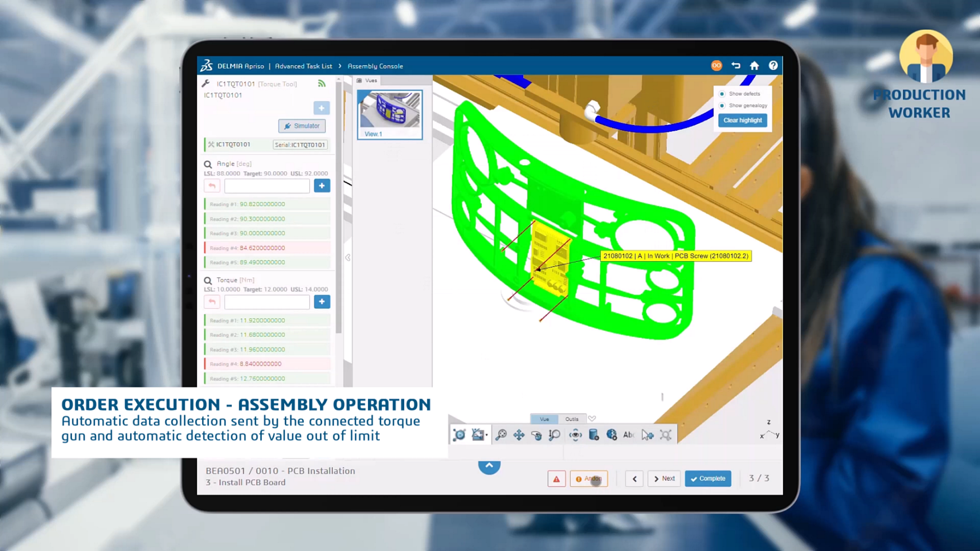Image resolution: width=980 pixels, height=551 pixels.
Task: Expand the toolbar chevron beside Outils tab
Action: tap(592, 419)
